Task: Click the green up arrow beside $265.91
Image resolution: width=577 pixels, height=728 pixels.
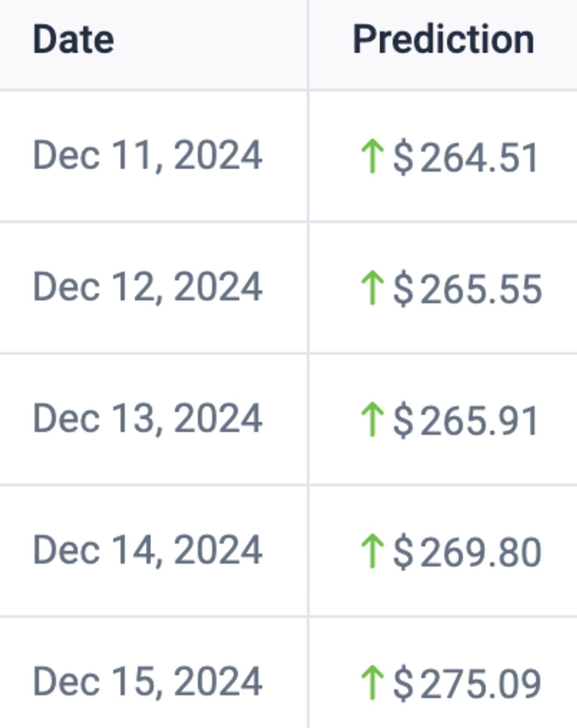Action: pos(372,419)
